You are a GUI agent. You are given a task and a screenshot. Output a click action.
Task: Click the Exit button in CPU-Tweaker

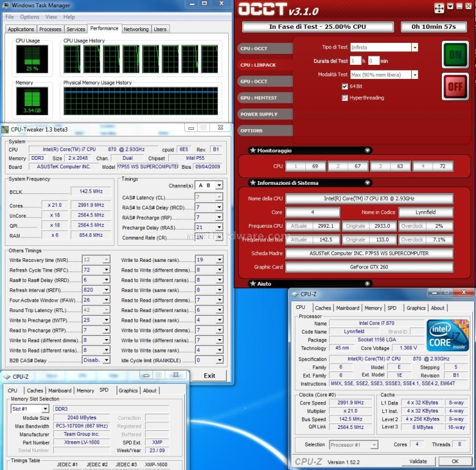coord(209,376)
